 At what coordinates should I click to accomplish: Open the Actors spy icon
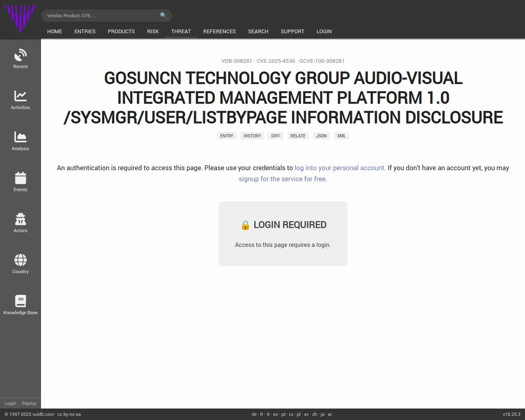[21, 219]
